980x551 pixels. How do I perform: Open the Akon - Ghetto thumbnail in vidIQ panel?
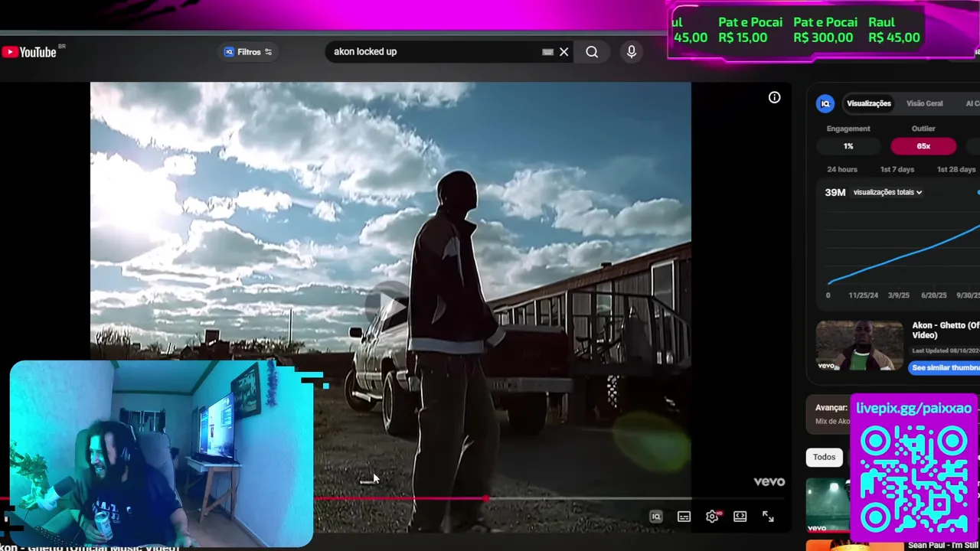point(859,346)
